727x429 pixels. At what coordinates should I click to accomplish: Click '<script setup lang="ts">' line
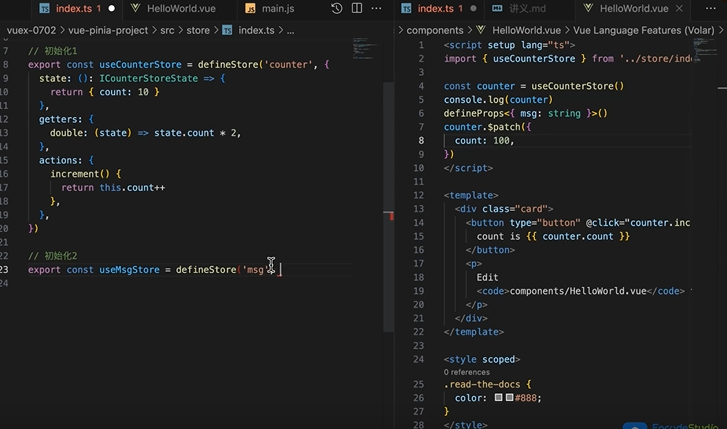[509, 45]
